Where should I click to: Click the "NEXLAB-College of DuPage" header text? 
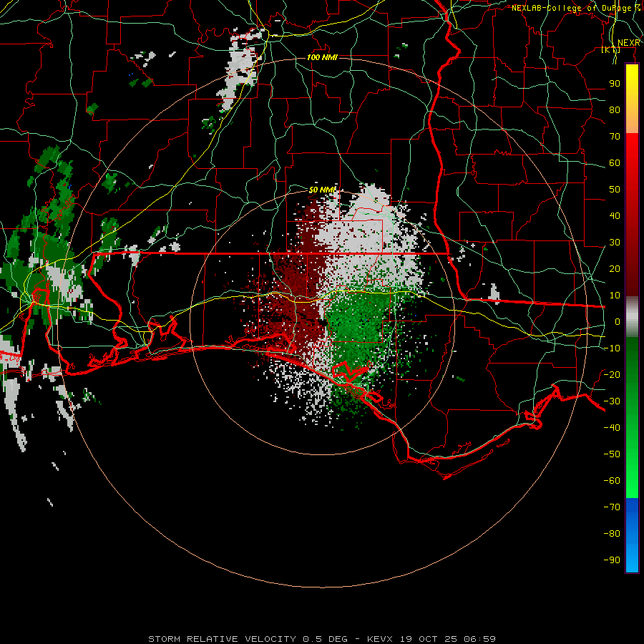[570, 8]
